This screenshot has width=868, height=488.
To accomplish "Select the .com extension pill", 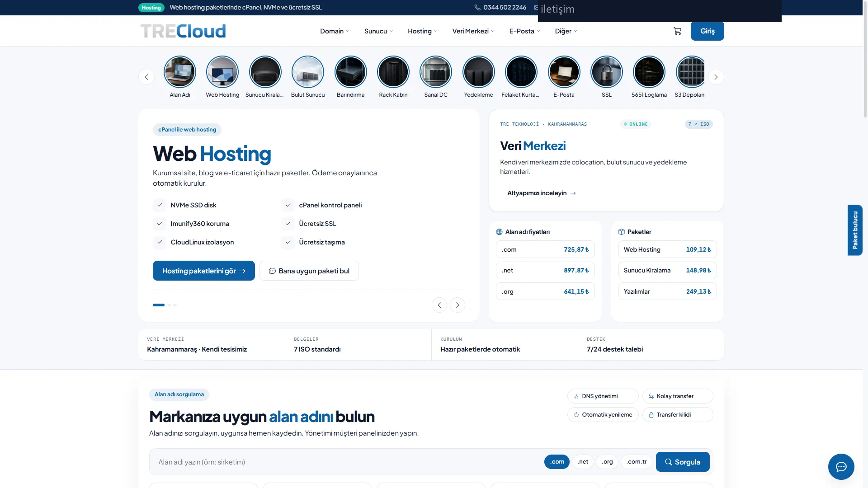I will (x=557, y=462).
